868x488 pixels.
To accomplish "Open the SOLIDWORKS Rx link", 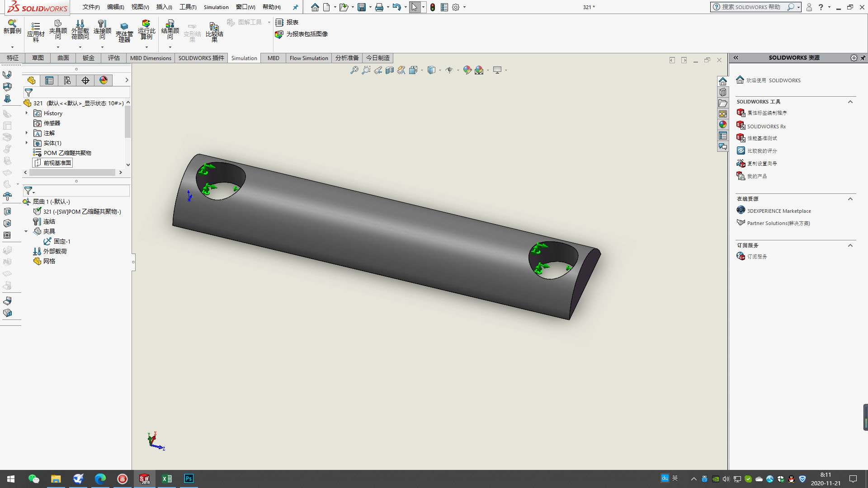I will tap(761, 126).
